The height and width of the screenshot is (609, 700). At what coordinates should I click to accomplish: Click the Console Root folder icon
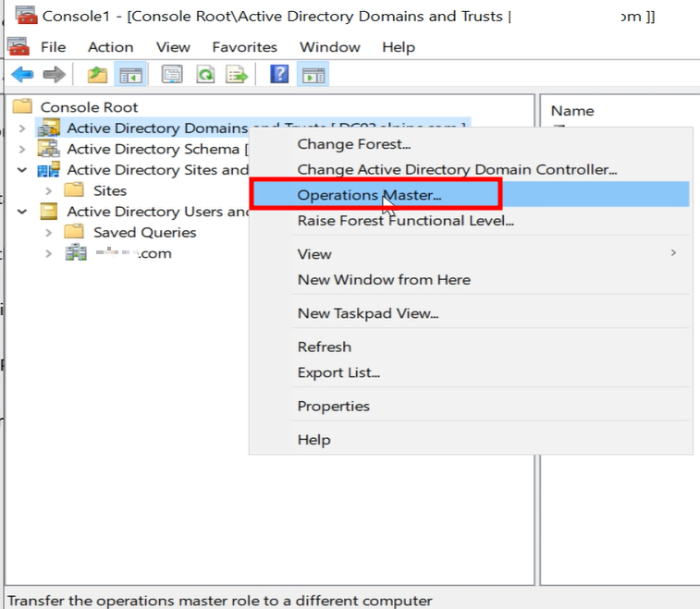point(22,106)
